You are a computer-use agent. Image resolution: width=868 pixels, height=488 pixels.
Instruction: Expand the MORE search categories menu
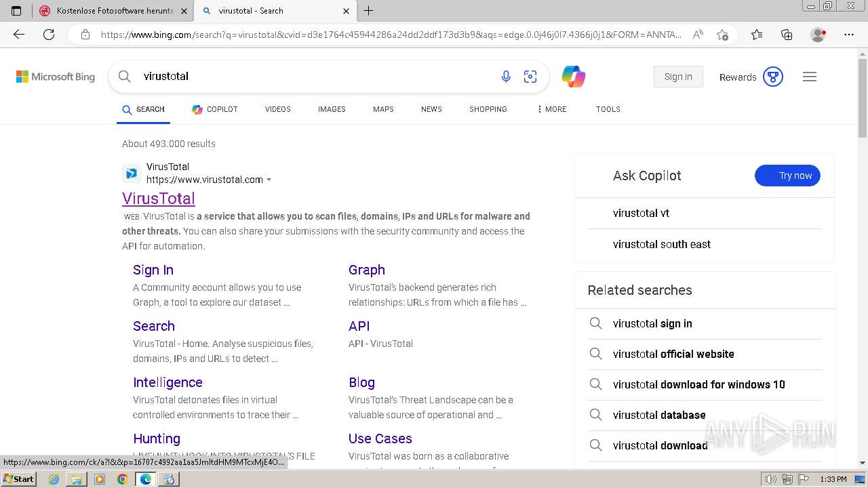(551, 109)
